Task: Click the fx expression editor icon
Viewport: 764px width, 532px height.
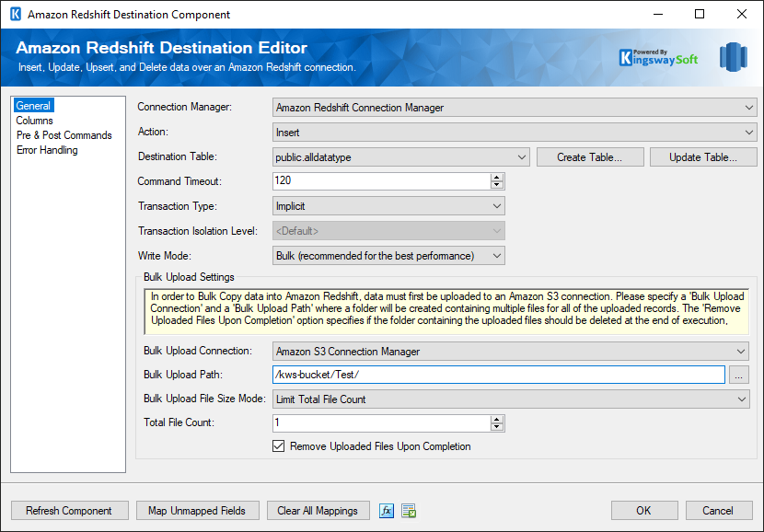Action: tap(387, 511)
